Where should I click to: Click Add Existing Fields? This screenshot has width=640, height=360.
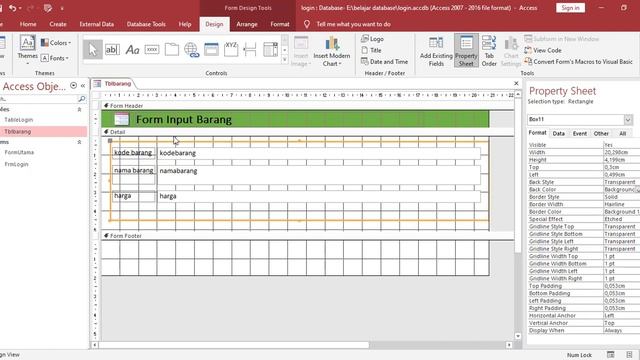point(436,51)
